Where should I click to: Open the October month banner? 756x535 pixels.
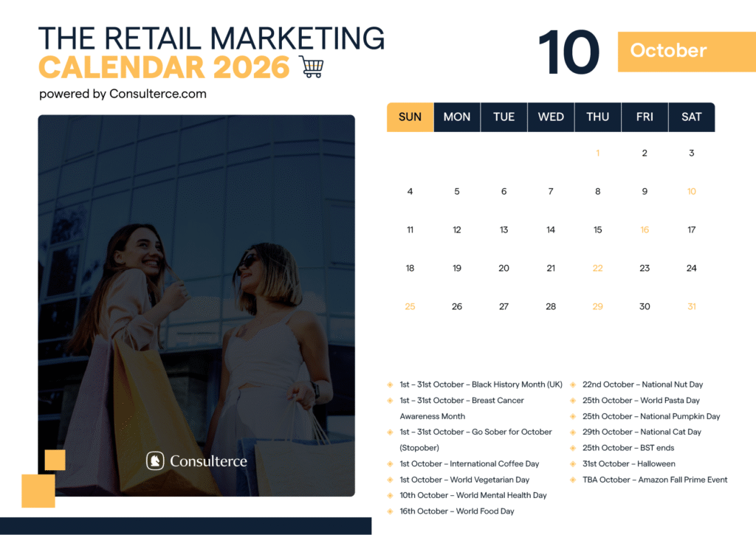(686, 51)
